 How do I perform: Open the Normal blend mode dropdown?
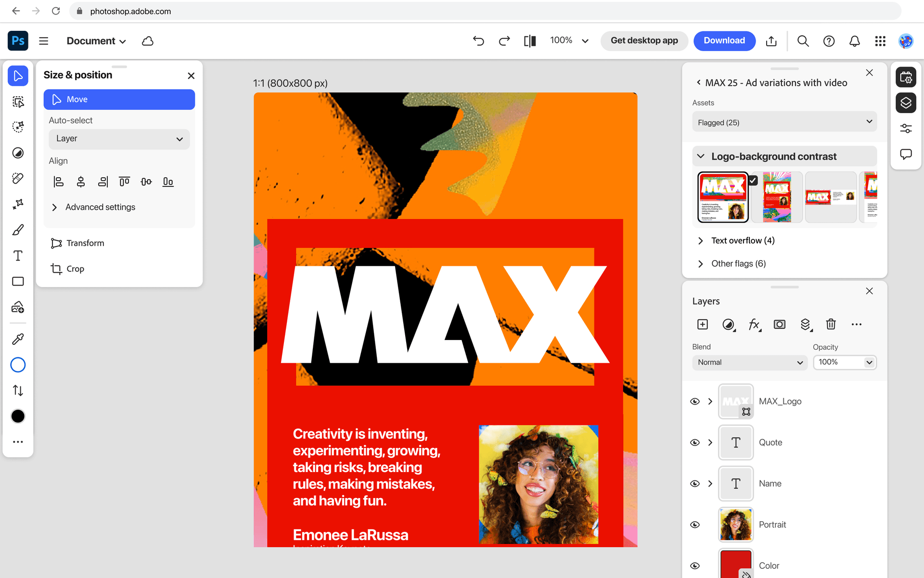pyautogui.click(x=750, y=362)
